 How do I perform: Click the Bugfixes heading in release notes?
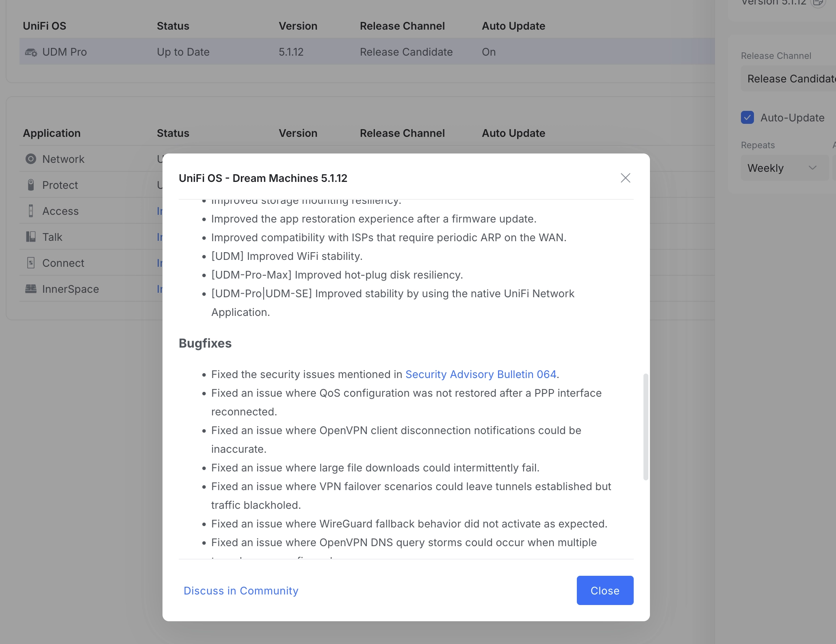(x=205, y=343)
